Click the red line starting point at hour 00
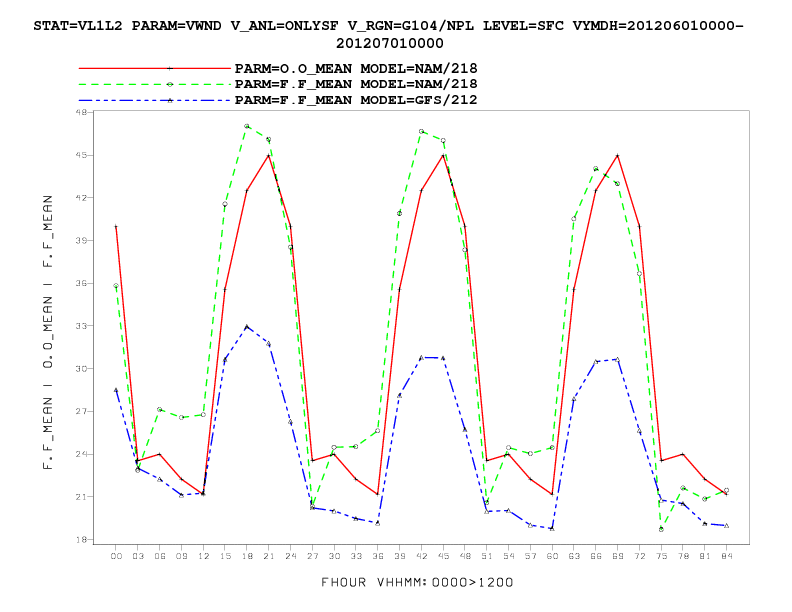This screenshot has width=792, height=612. [116, 227]
